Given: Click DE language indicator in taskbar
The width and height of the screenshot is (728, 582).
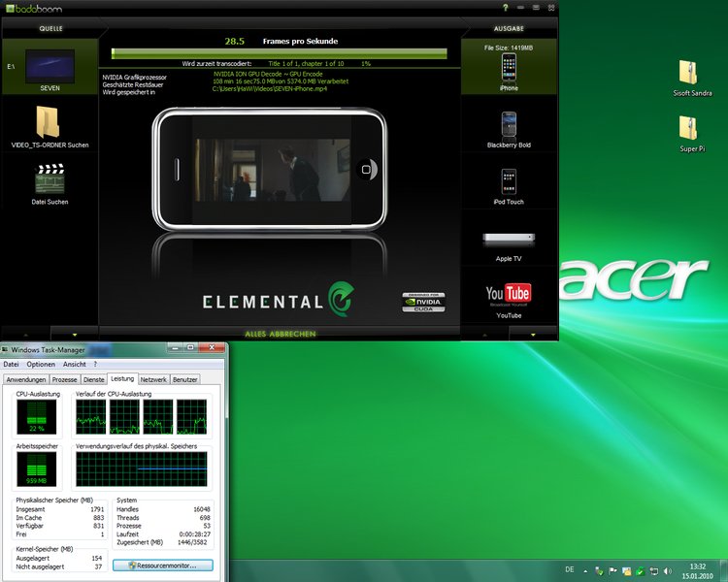Looking at the screenshot, I should [570, 569].
